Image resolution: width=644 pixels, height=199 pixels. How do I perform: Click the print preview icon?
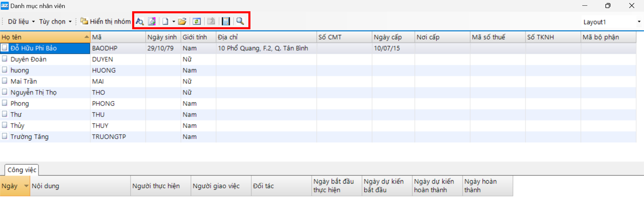152,21
